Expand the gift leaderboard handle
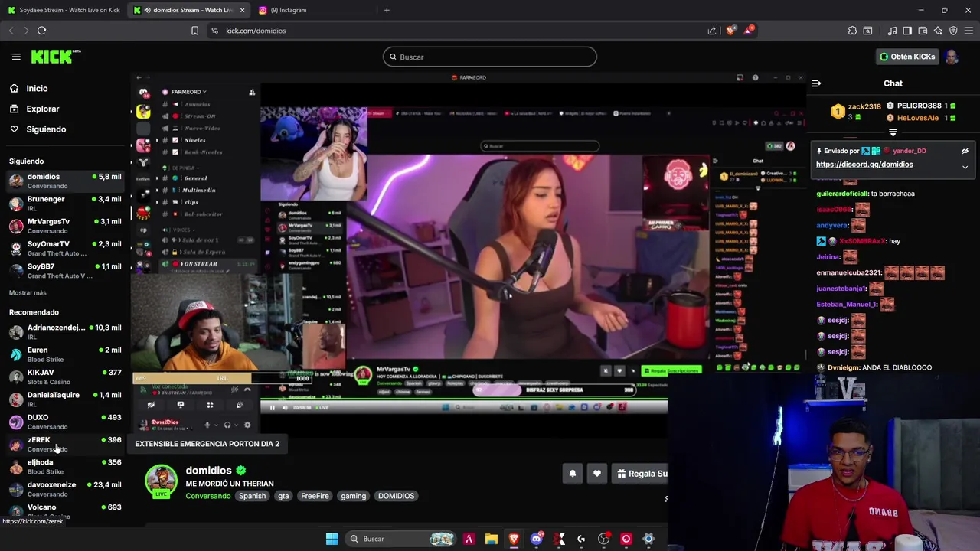Image resolution: width=980 pixels, height=551 pixels. pos(893,132)
